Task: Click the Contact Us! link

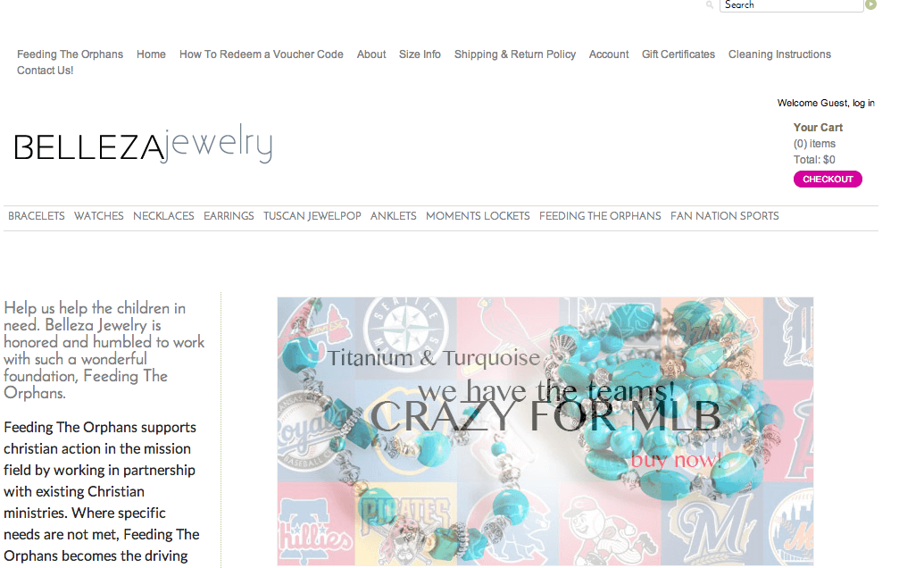Action: [45, 71]
